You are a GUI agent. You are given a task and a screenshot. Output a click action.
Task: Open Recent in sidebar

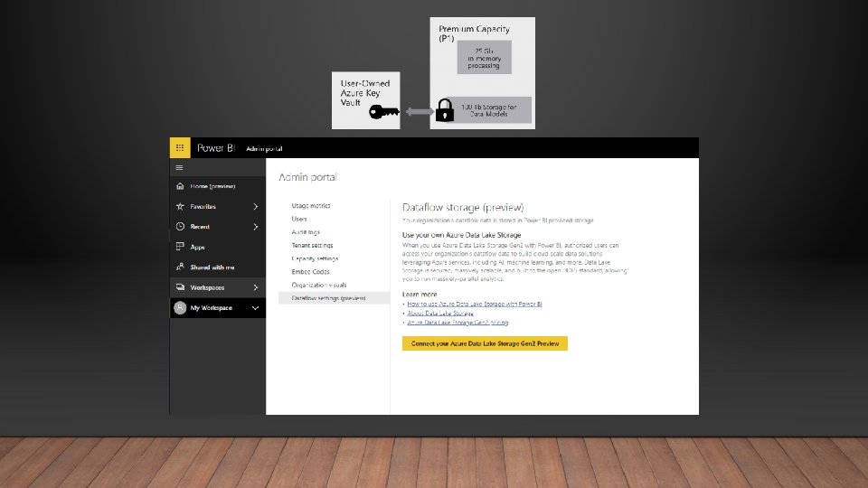pyautogui.click(x=218, y=226)
